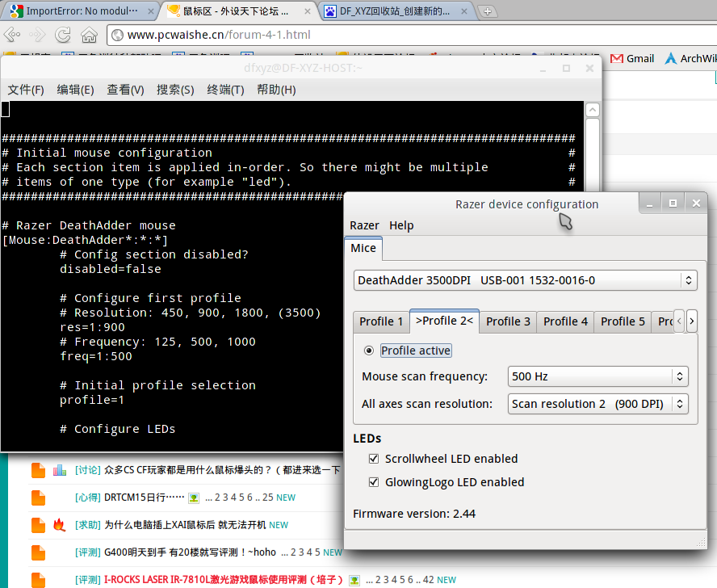This screenshot has width=717, height=588.
Task: Open All axes scan resolution dropdown
Action: click(x=597, y=404)
